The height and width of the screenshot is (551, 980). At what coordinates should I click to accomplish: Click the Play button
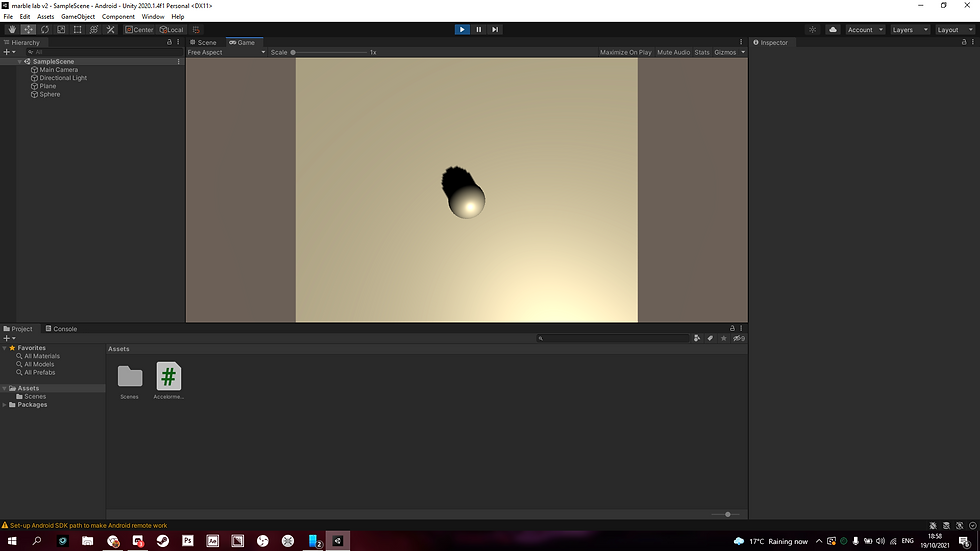[x=462, y=29]
